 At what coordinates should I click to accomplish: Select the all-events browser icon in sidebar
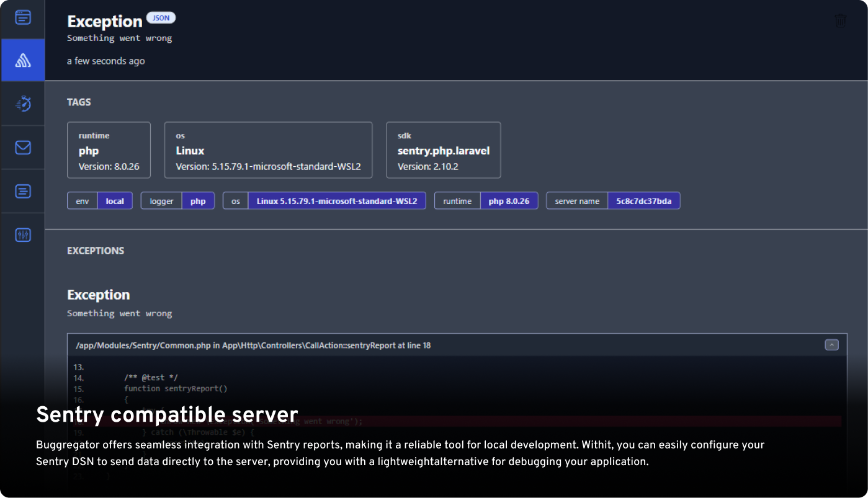pyautogui.click(x=22, y=18)
